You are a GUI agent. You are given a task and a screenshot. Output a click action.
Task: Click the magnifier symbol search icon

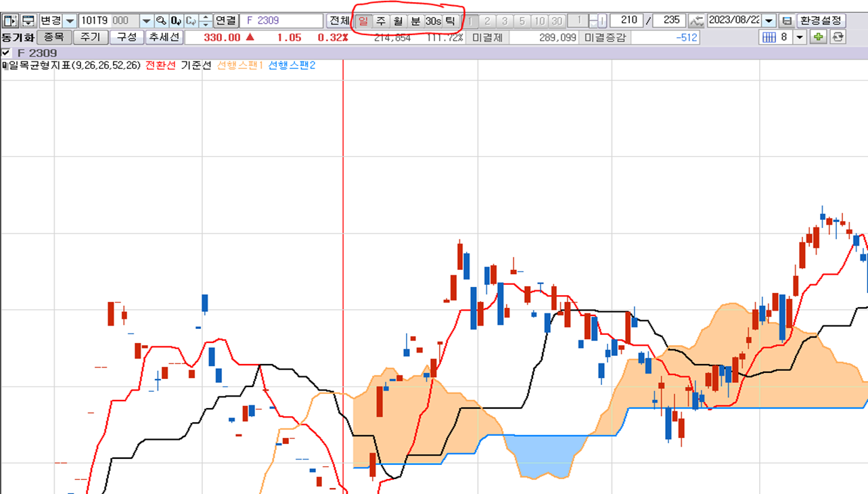161,21
